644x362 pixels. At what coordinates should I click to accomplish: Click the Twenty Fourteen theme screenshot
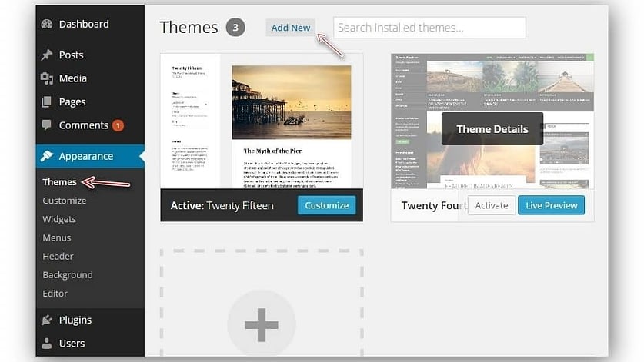coord(492,121)
